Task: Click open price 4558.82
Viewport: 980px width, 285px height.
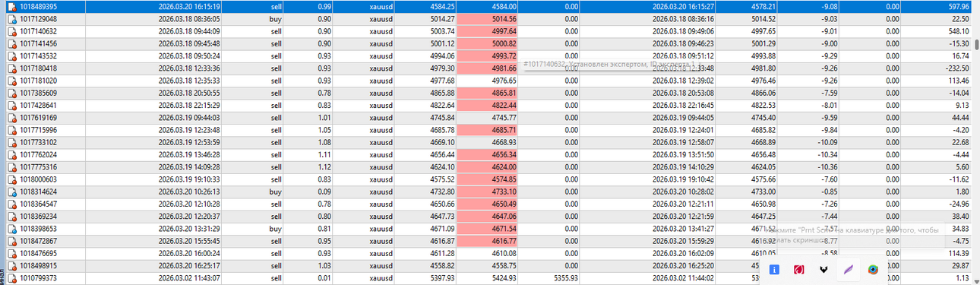Action: coord(442,265)
